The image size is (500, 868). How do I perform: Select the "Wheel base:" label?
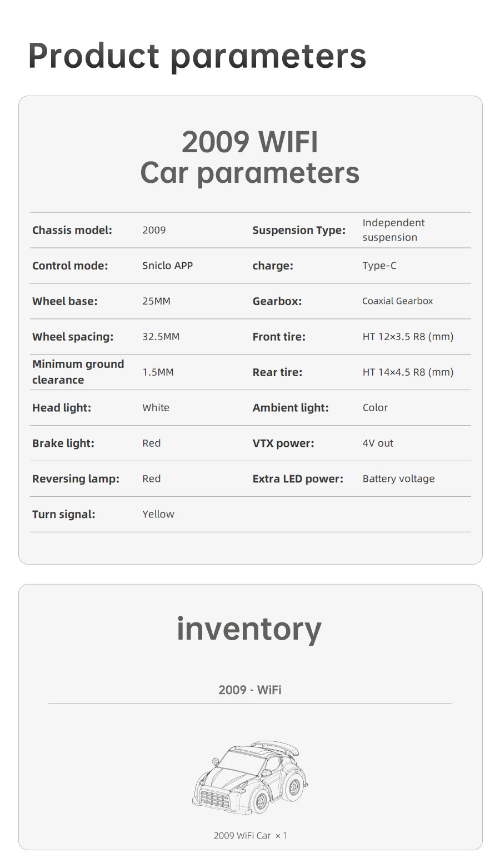tap(65, 301)
